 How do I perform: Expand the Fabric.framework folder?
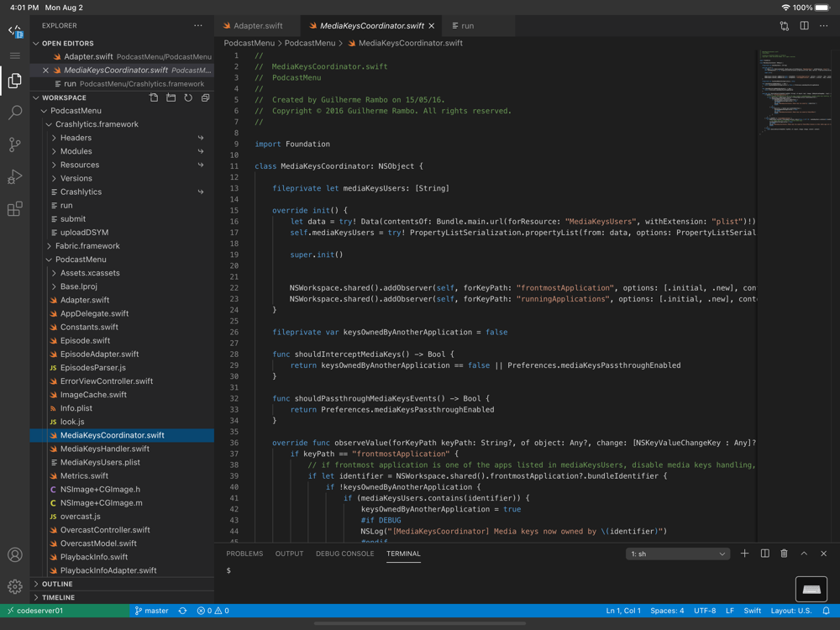coord(87,246)
